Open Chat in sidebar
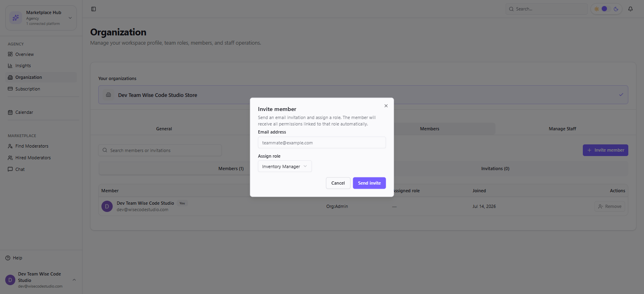The width and height of the screenshot is (644, 294). coord(41,169)
